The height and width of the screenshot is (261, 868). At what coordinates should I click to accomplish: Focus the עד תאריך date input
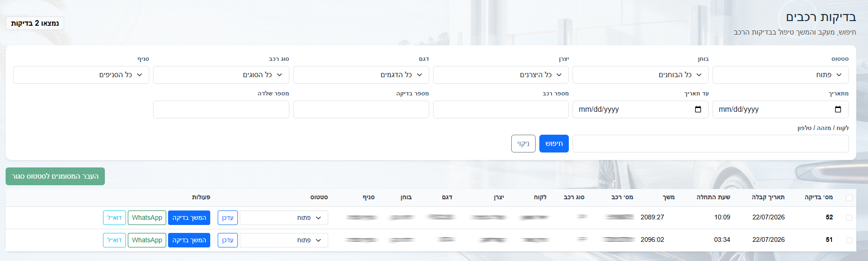(640, 109)
